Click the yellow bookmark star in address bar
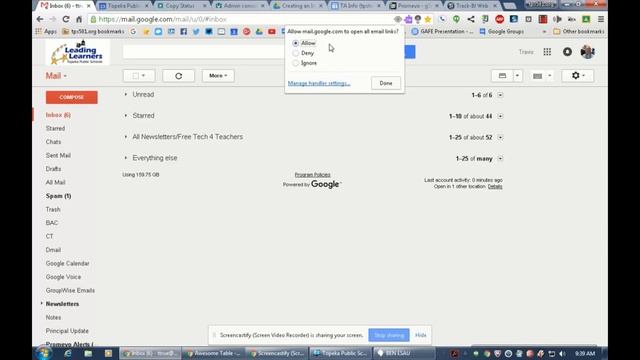640x360 pixels. click(x=427, y=19)
